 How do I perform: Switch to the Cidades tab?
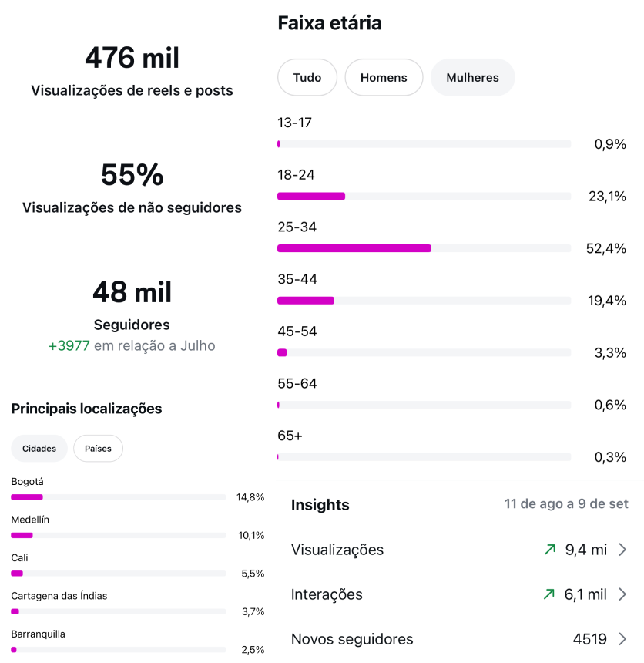[x=39, y=449]
